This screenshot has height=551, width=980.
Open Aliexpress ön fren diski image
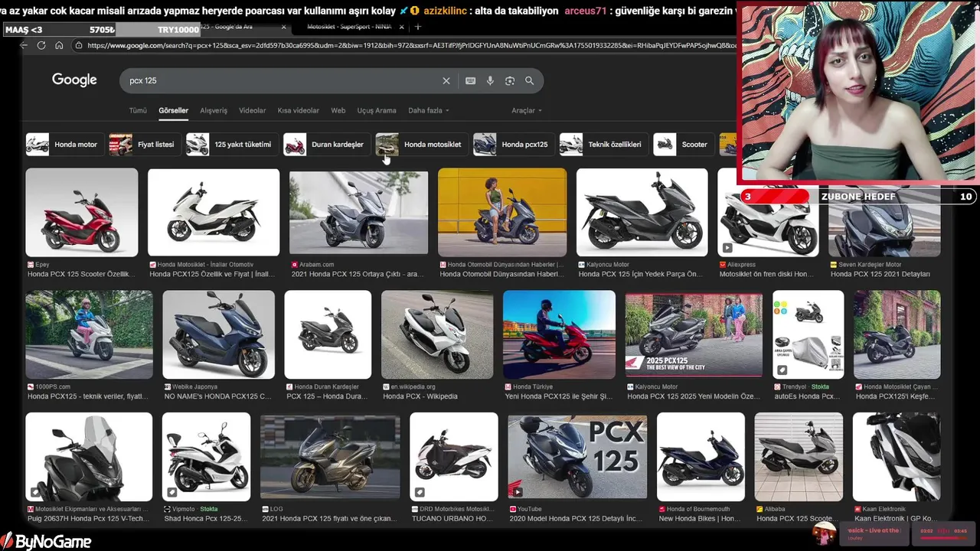click(x=768, y=212)
